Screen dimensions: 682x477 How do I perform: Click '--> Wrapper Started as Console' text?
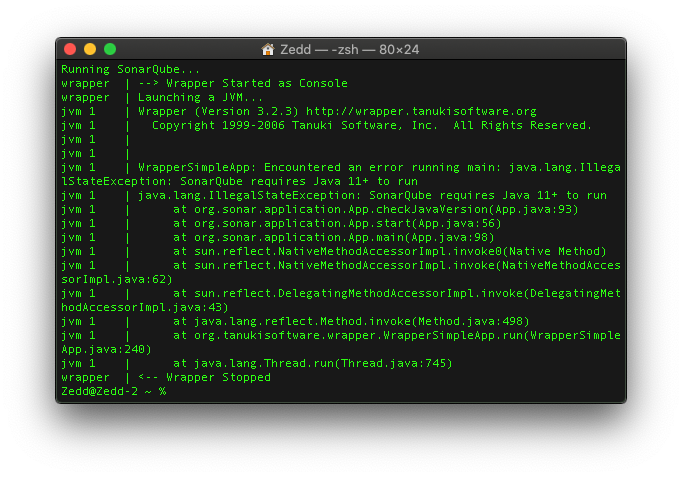(x=243, y=83)
